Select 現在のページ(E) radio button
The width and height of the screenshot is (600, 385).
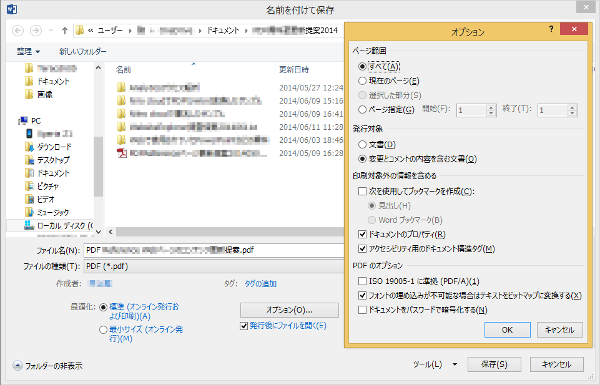point(362,81)
